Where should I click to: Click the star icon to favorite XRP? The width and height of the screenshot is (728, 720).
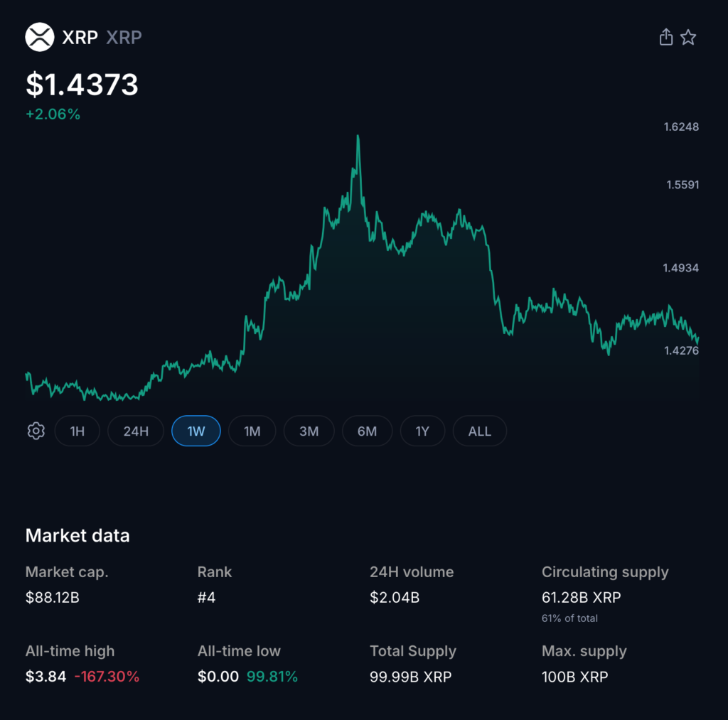(688, 36)
